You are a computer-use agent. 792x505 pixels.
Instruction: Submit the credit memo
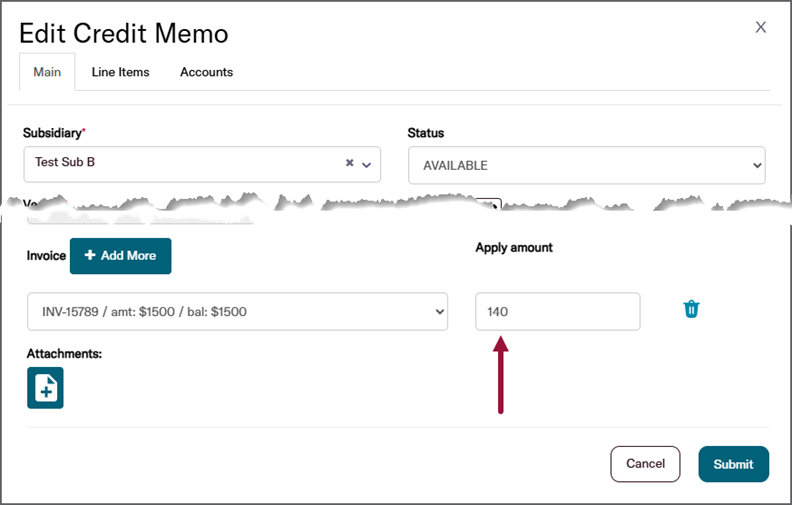tap(733, 464)
